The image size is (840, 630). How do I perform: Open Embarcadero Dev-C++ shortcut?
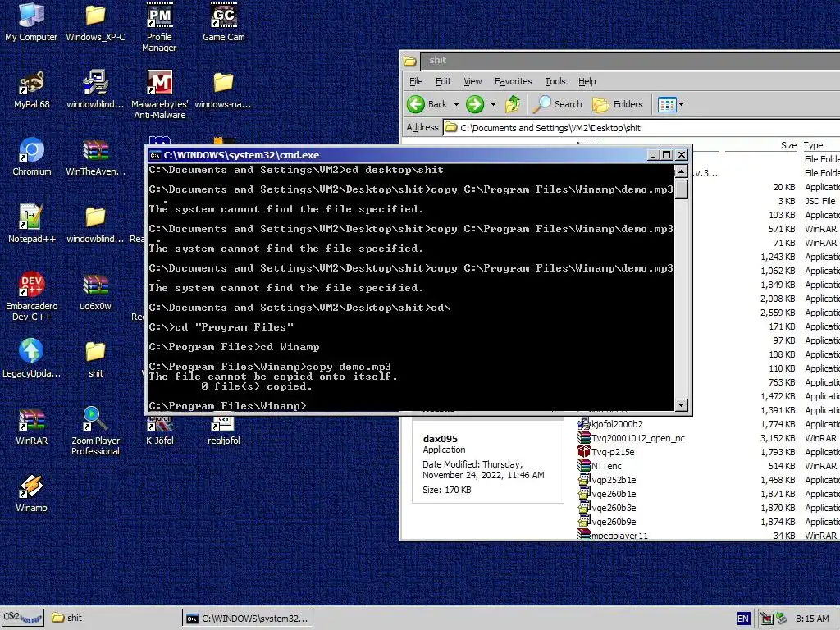32,296
